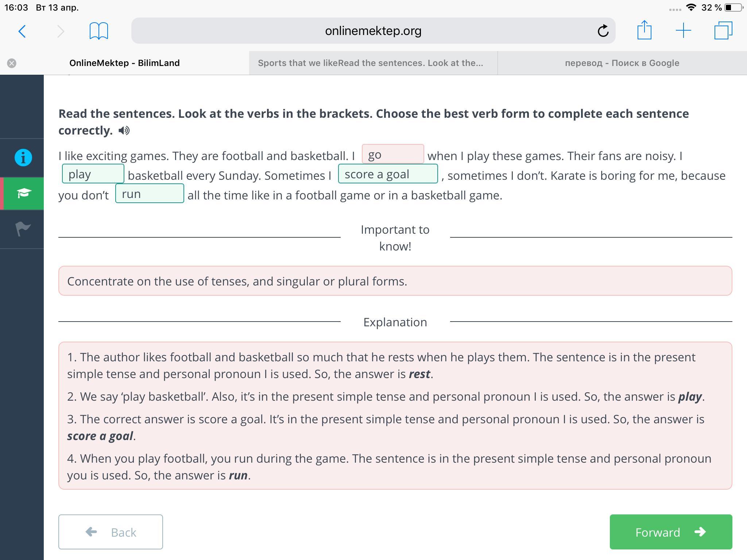Reload the page with the refresh icon
The image size is (747, 560).
603,31
